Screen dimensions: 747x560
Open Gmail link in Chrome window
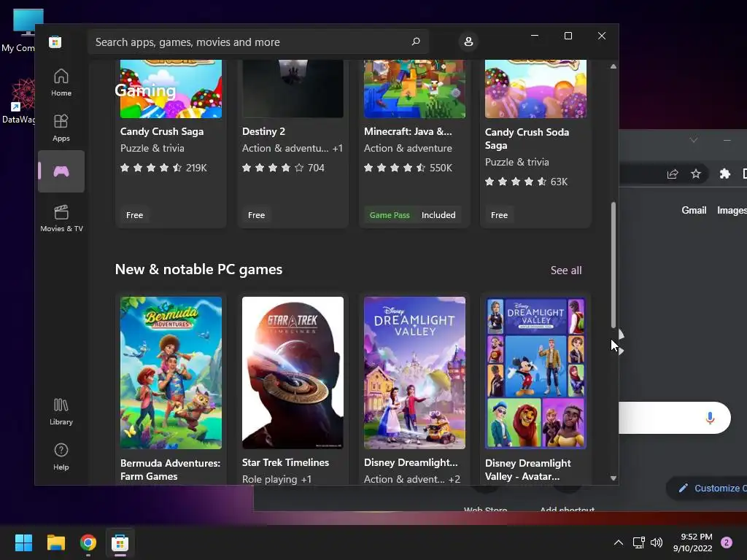click(694, 210)
